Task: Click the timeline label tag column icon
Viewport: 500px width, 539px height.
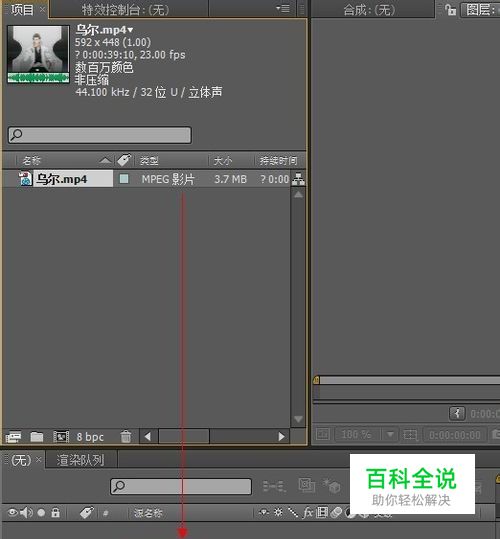Action: (x=86, y=513)
